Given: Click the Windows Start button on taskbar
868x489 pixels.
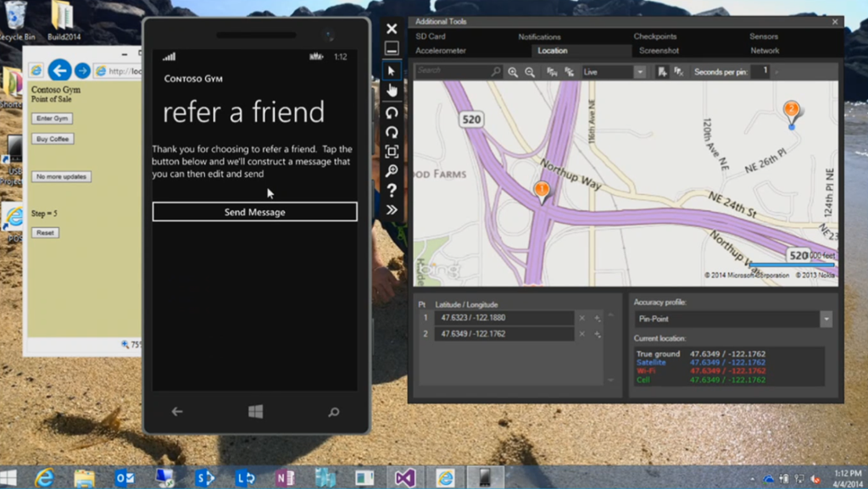Looking at the screenshot, I should click(x=8, y=477).
